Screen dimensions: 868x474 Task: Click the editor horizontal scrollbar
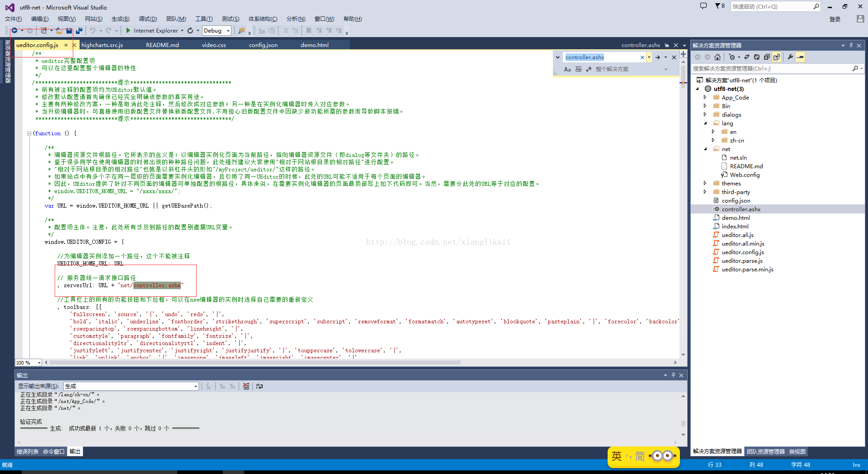255,362
